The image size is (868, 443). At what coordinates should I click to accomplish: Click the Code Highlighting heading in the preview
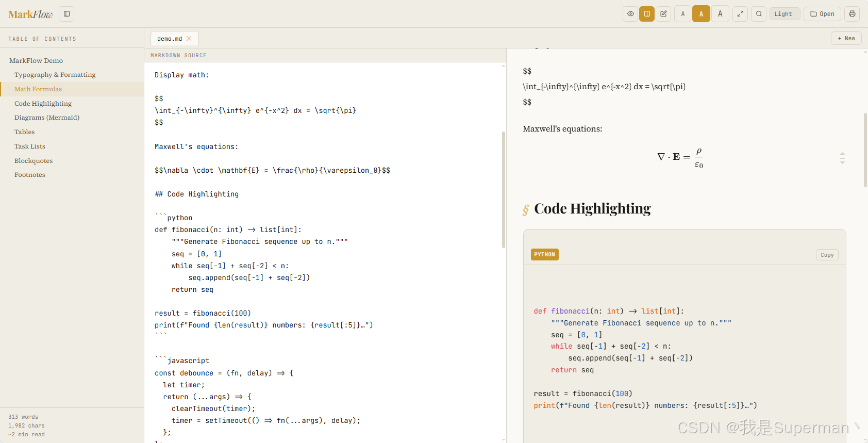pyautogui.click(x=592, y=208)
